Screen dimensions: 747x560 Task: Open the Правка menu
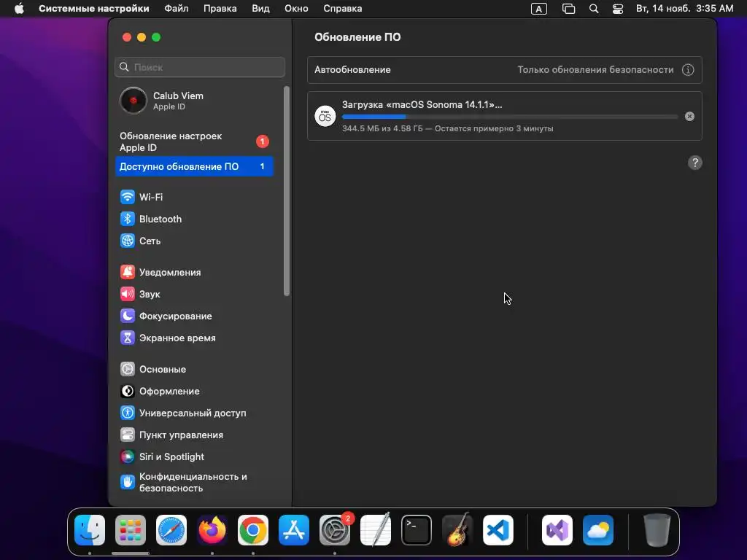(220, 9)
